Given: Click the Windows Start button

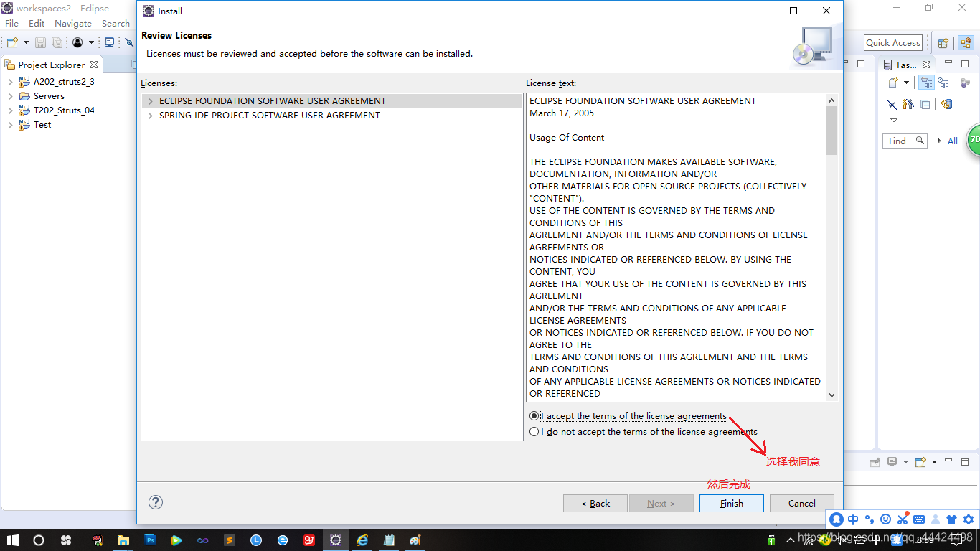Looking at the screenshot, I should click(12, 540).
